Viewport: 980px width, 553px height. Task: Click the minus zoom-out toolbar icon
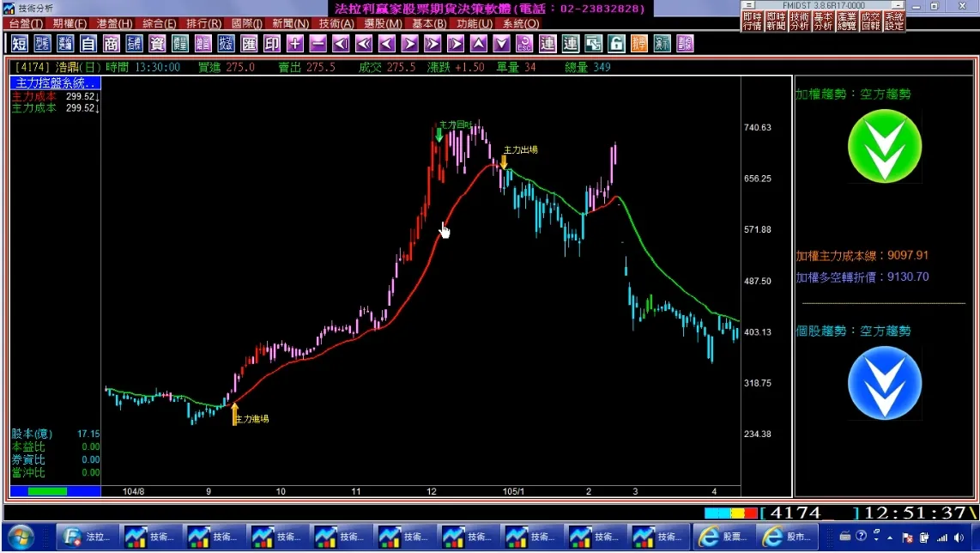(318, 44)
